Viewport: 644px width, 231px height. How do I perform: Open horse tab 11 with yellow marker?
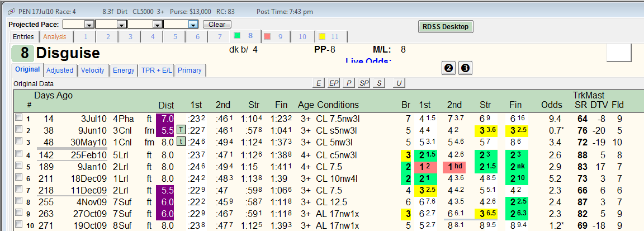coord(331,36)
